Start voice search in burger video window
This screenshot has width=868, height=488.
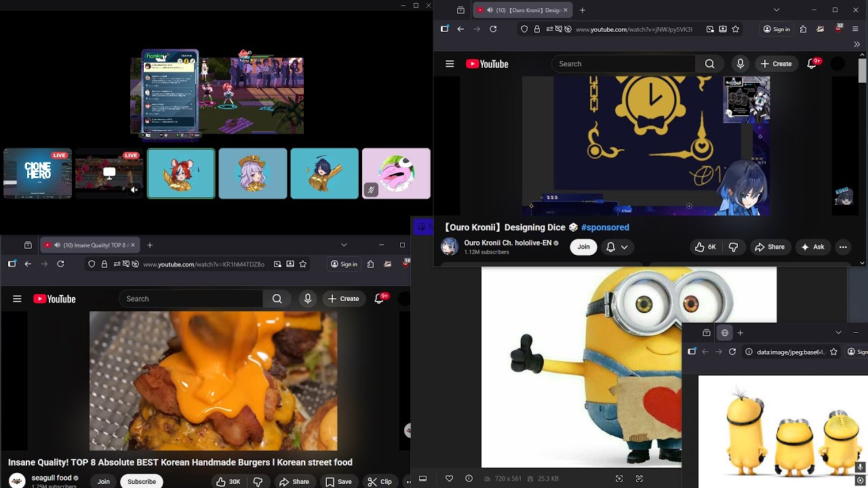pyautogui.click(x=308, y=299)
